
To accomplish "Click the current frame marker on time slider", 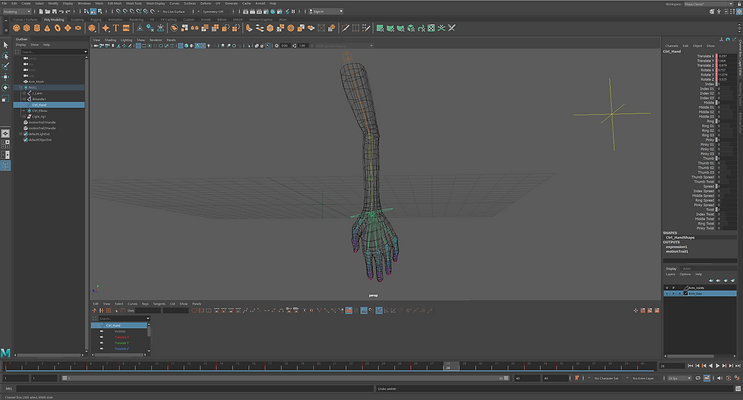I will (451, 366).
